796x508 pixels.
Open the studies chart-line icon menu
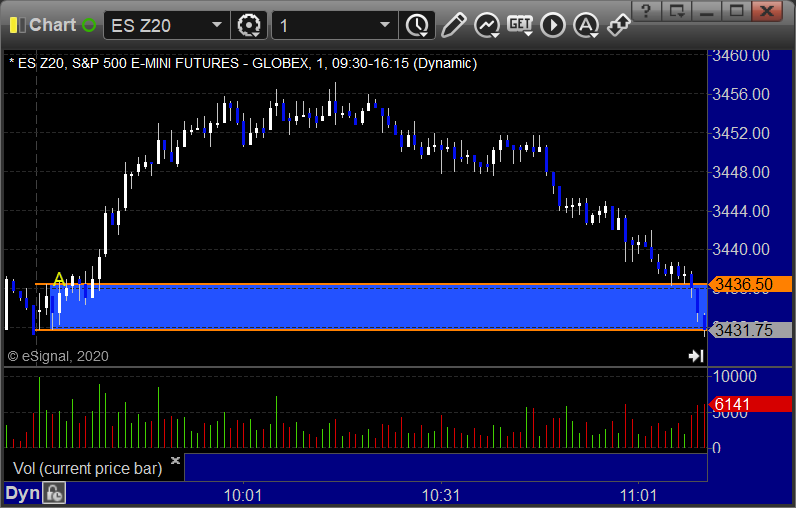[x=487, y=25]
